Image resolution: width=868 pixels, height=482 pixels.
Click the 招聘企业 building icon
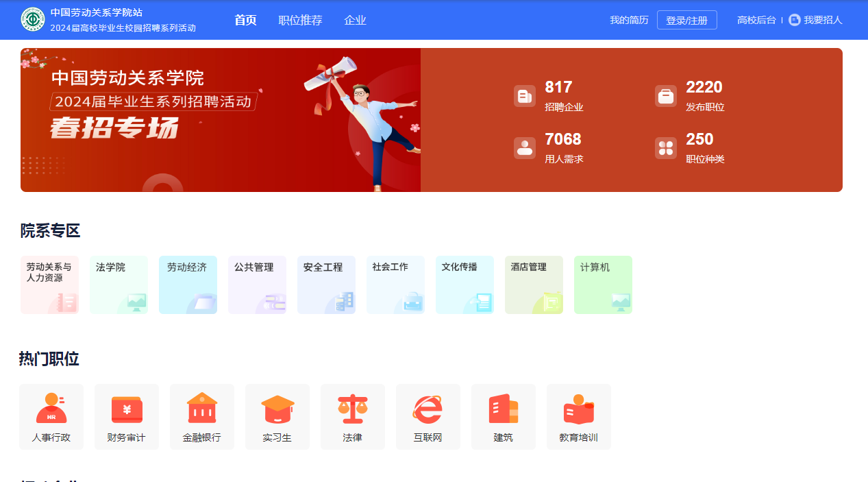tap(525, 96)
